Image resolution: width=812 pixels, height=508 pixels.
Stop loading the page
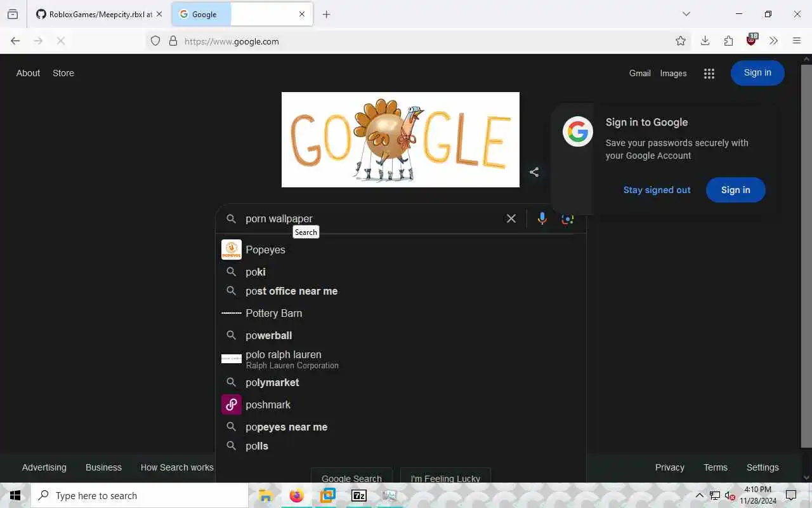point(61,41)
